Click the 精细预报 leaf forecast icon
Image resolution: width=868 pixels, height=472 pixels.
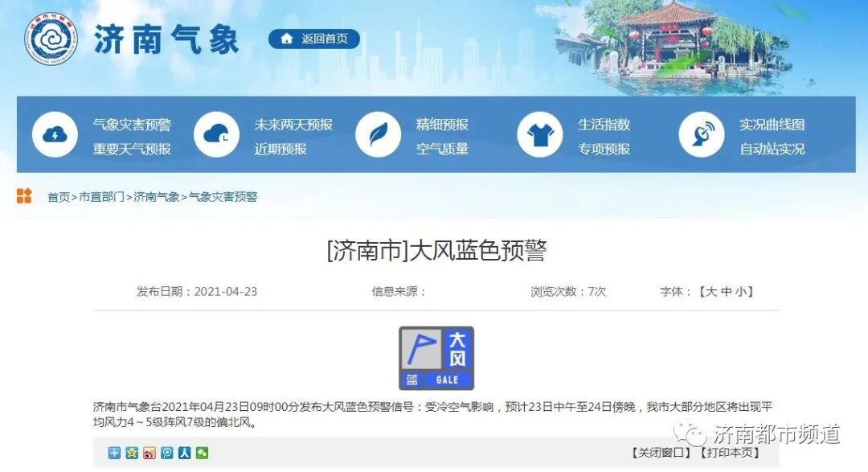click(x=378, y=133)
